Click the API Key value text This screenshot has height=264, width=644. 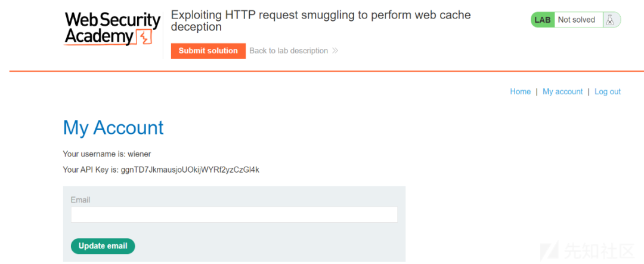pyautogui.click(x=190, y=170)
